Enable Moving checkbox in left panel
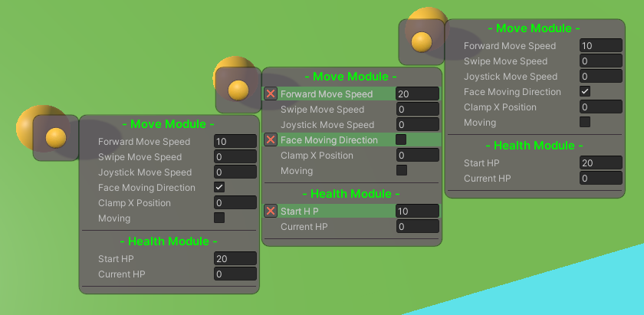 coord(219,218)
